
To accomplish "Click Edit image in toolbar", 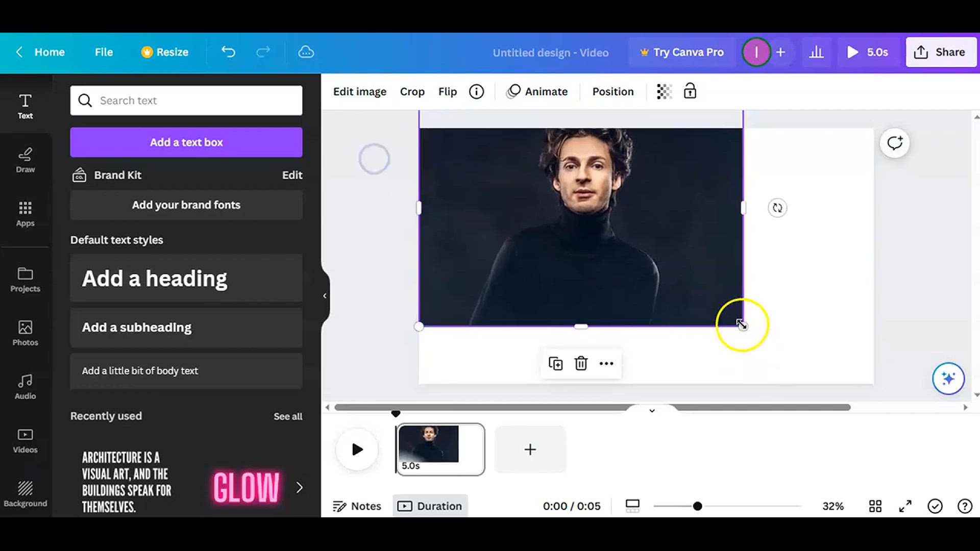I will coord(360,92).
